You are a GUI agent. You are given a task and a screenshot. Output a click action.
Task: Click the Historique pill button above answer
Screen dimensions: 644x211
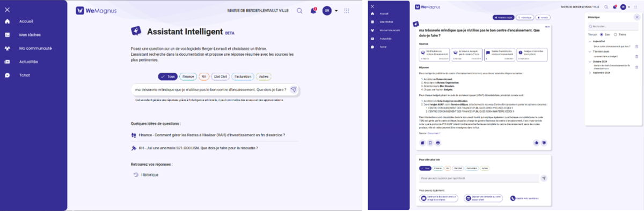point(525,18)
